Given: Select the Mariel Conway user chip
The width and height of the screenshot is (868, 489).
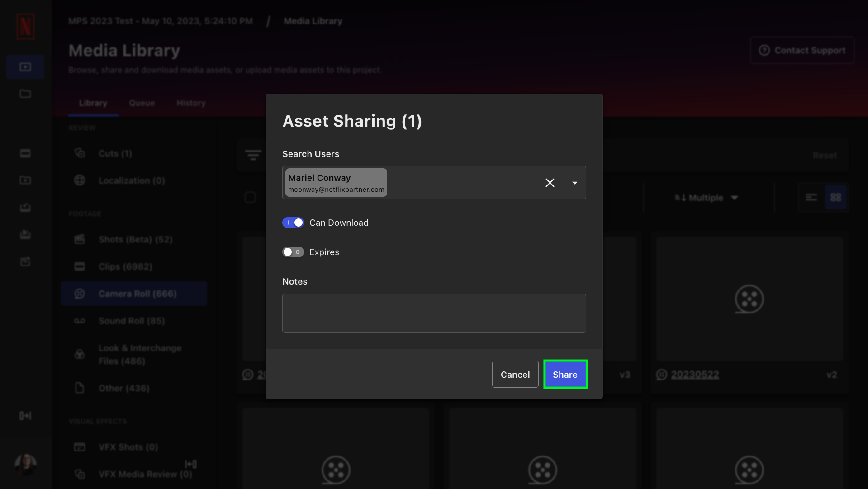Looking at the screenshot, I should pos(336,183).
